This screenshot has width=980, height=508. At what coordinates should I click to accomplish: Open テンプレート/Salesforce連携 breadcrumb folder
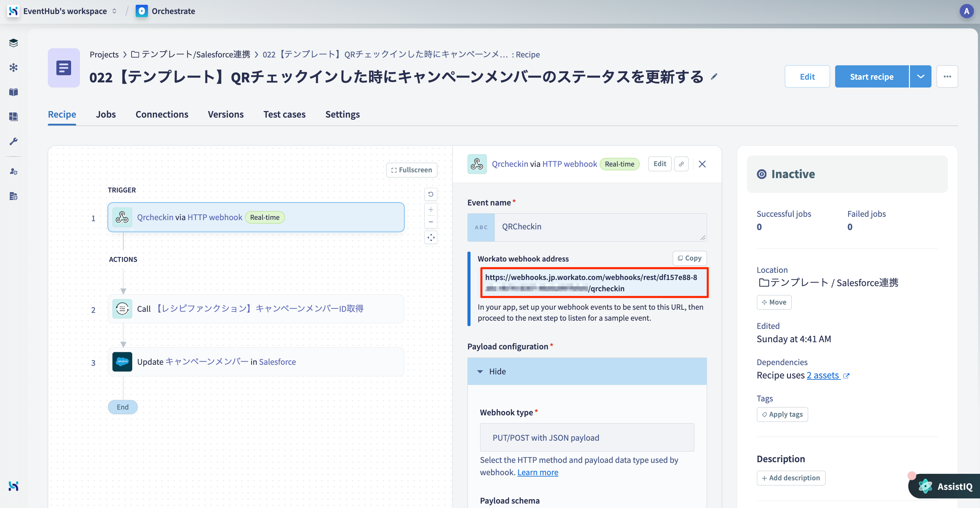pos(191,54)
